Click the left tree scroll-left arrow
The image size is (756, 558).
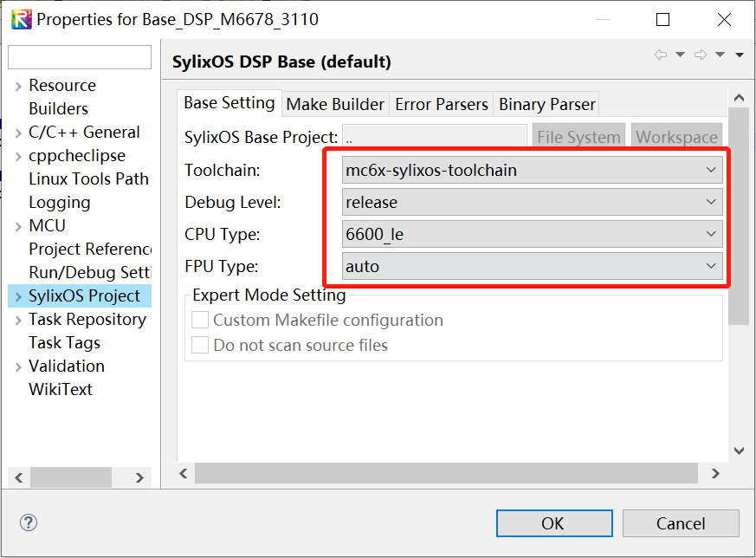click(x=19, y=477)
